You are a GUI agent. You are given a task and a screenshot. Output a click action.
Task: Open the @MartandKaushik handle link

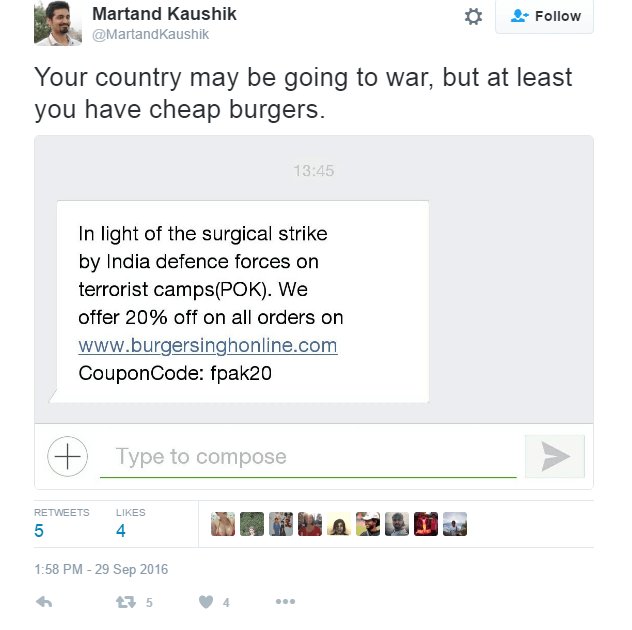tap(150, 35)
